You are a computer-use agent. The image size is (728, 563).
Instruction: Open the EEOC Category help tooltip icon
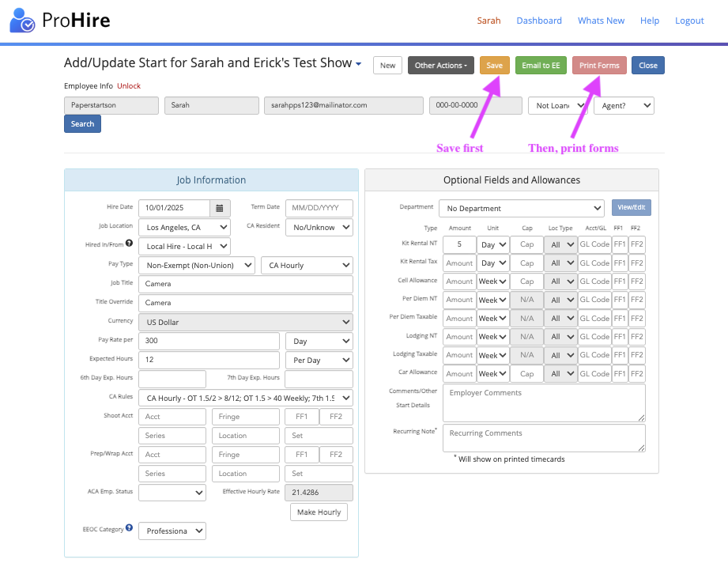[x=129, y=527]
